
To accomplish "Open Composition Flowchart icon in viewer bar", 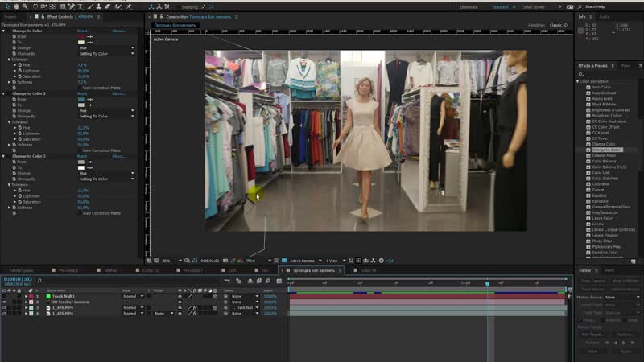I will pos(374,261).
